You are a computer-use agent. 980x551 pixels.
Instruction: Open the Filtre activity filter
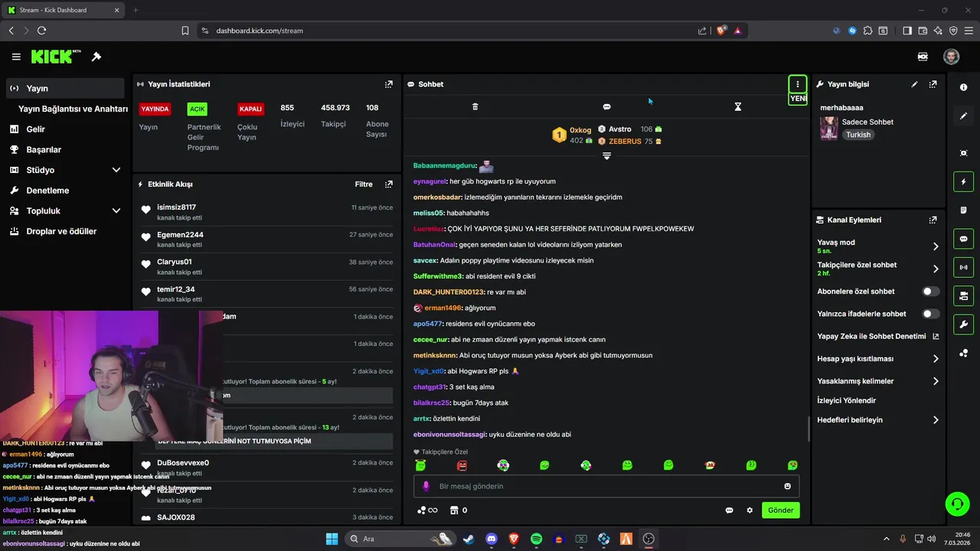(364, 184)
